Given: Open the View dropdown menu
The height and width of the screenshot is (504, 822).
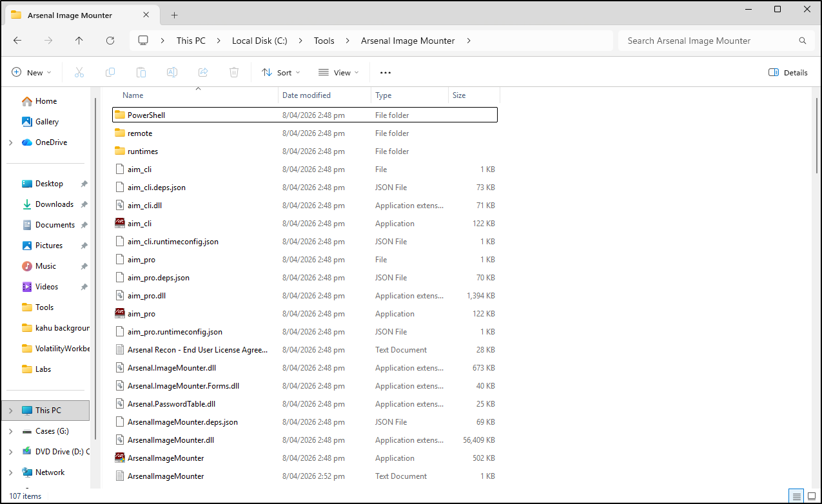Looking at the screenshot, I should [338, 73].
